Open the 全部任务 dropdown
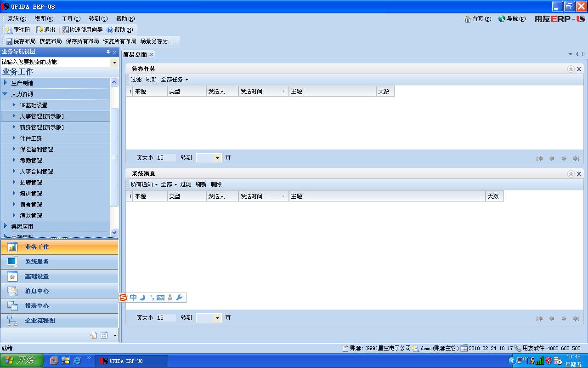 tap(174, 80)
